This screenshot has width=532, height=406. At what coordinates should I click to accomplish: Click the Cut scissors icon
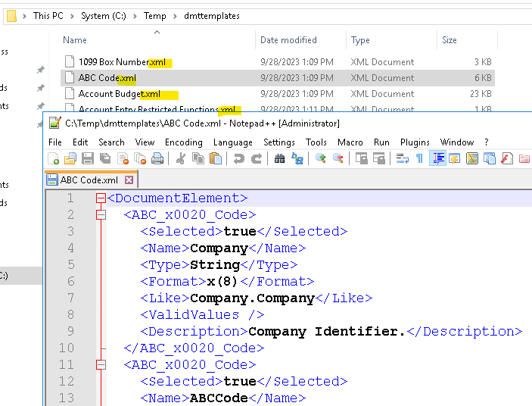pyautogui.click(x=181, y=158)
